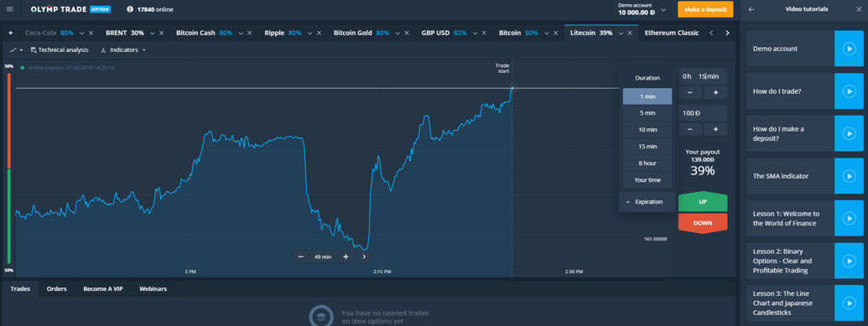Click the trade duration time field

[x=703, y=76]
